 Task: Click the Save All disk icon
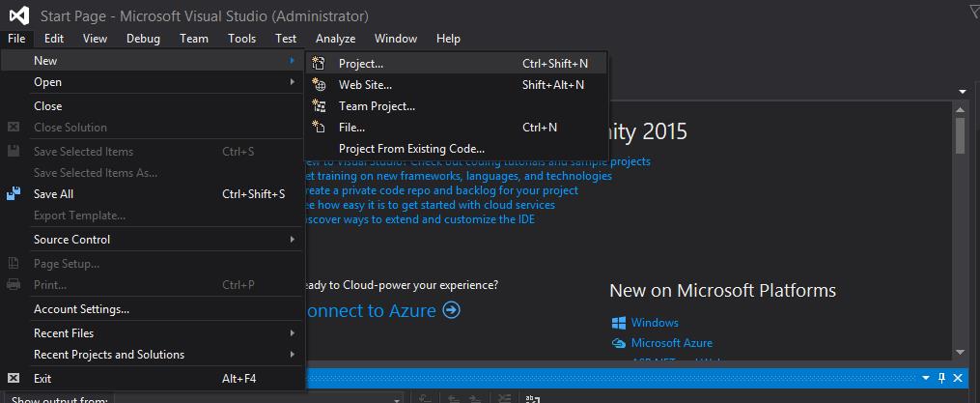(14, 194)
